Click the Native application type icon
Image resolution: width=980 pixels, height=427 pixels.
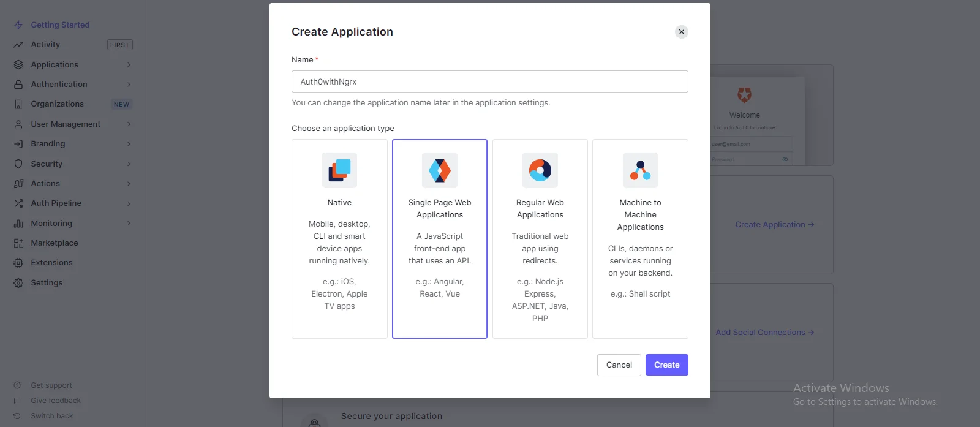coord(339,170)
